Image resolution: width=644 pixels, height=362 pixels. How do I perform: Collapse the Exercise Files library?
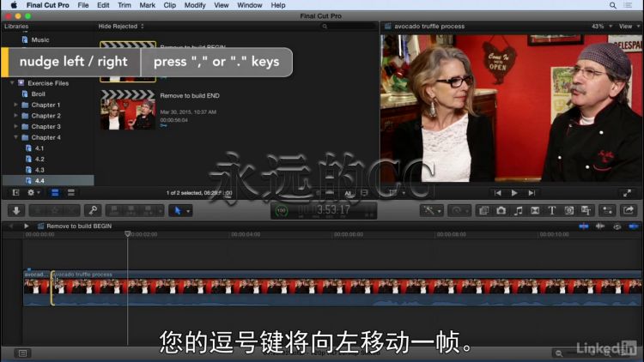12,83
